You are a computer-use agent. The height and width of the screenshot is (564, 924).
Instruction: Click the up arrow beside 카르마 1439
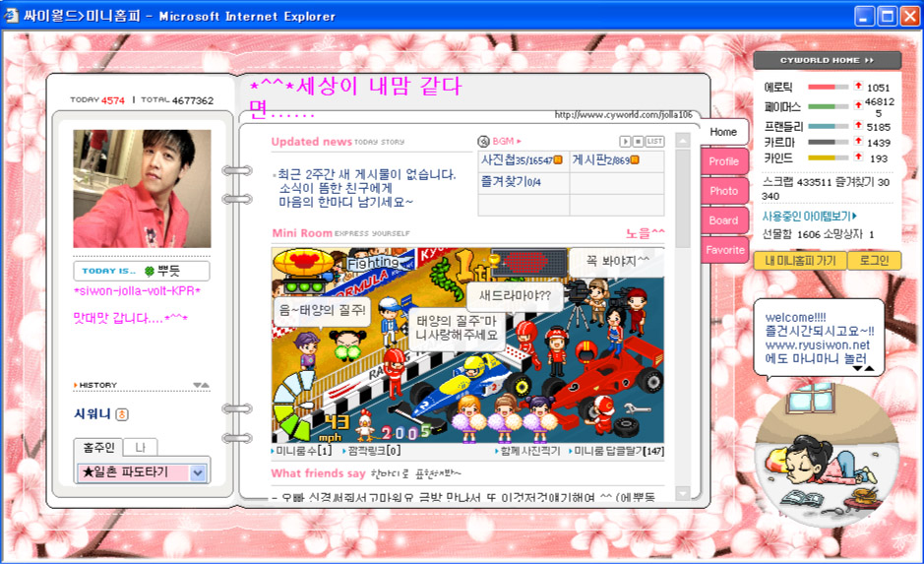pos(859,141)
